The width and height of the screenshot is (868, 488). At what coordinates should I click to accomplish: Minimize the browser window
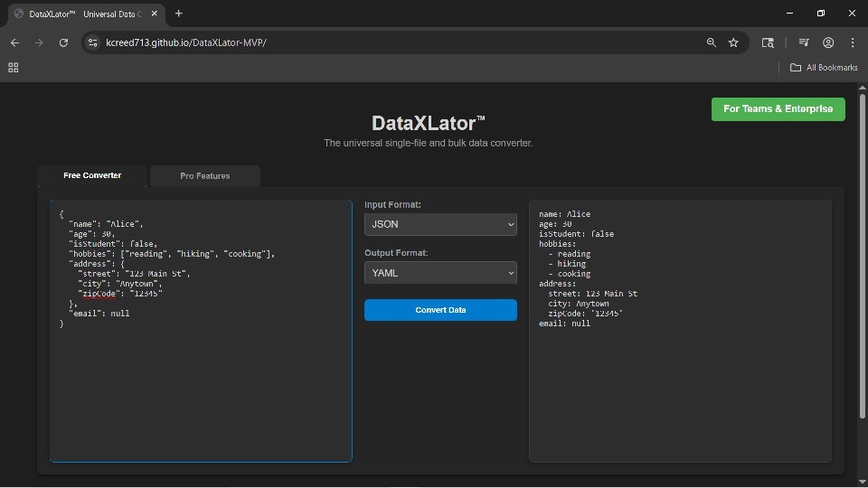pos(790,14)
